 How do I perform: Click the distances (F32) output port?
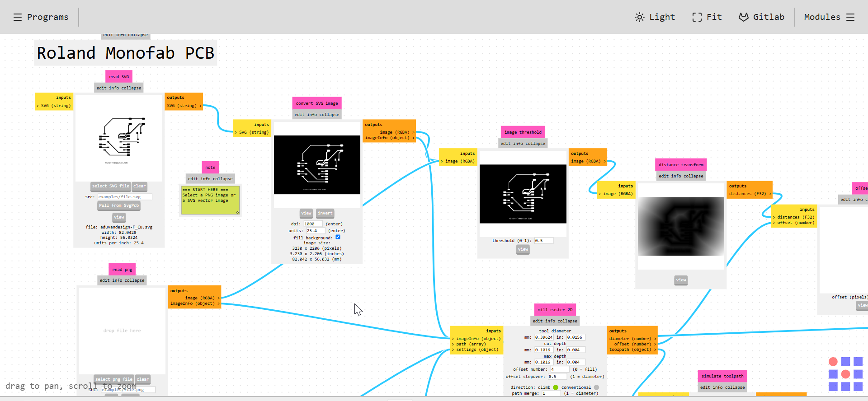click(750, 194)
